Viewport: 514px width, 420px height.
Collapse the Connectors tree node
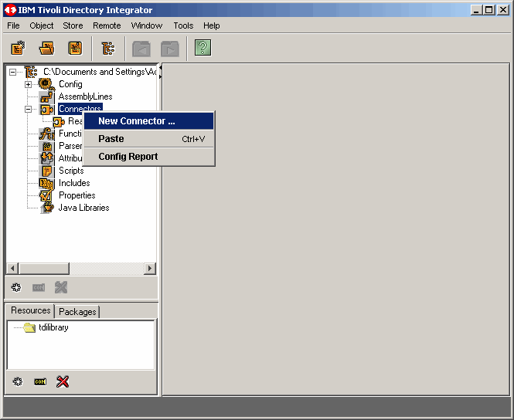coord(28,109)
